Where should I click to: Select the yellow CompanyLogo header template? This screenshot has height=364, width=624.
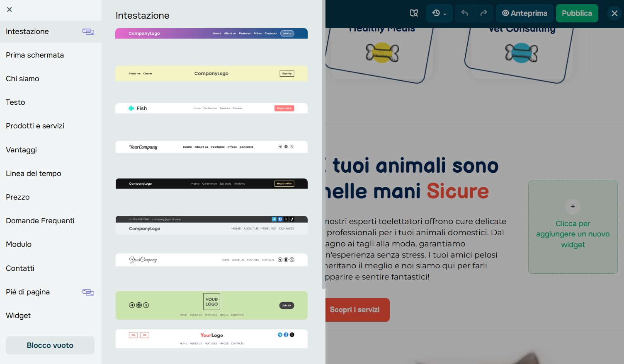point(211,73)
